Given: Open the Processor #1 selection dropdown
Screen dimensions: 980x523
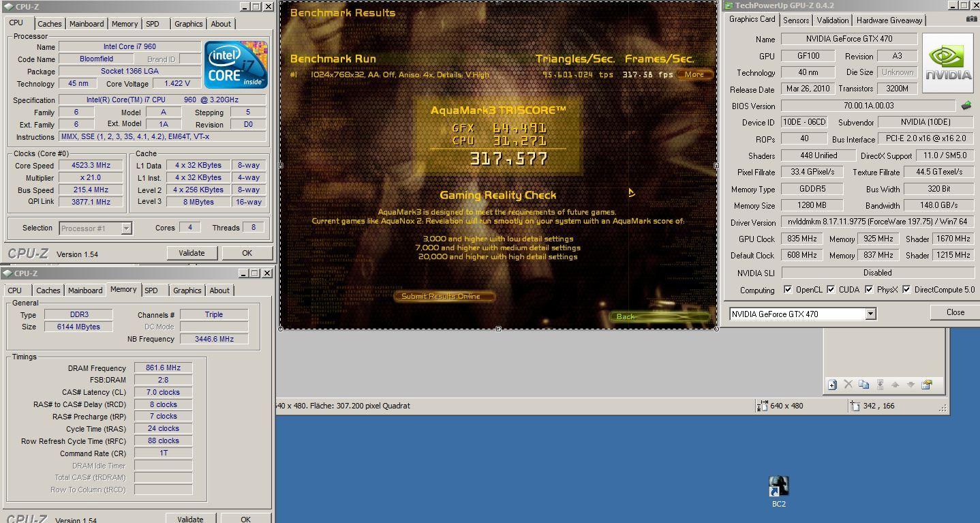Looking at the screenshot, I should (x=126, y=228).
